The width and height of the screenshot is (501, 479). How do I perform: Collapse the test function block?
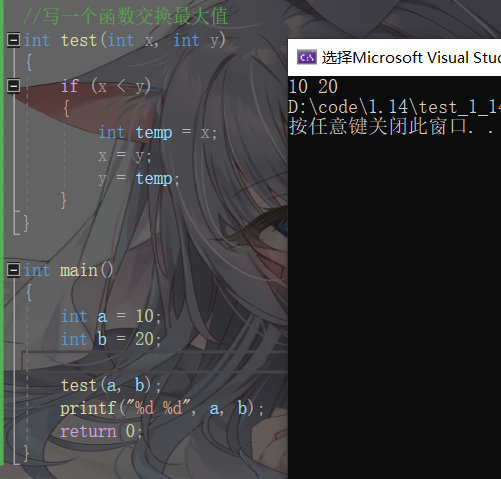coord(13,40)
